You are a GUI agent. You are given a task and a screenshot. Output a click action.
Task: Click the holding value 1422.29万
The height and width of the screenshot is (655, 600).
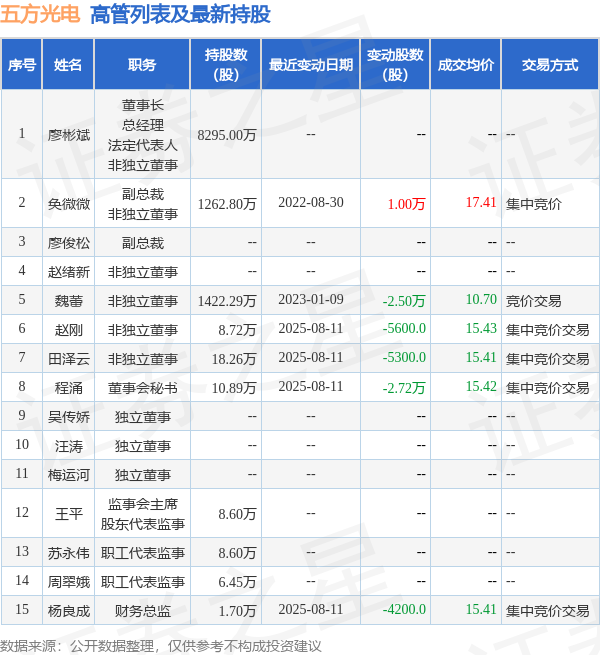[226, 301]
